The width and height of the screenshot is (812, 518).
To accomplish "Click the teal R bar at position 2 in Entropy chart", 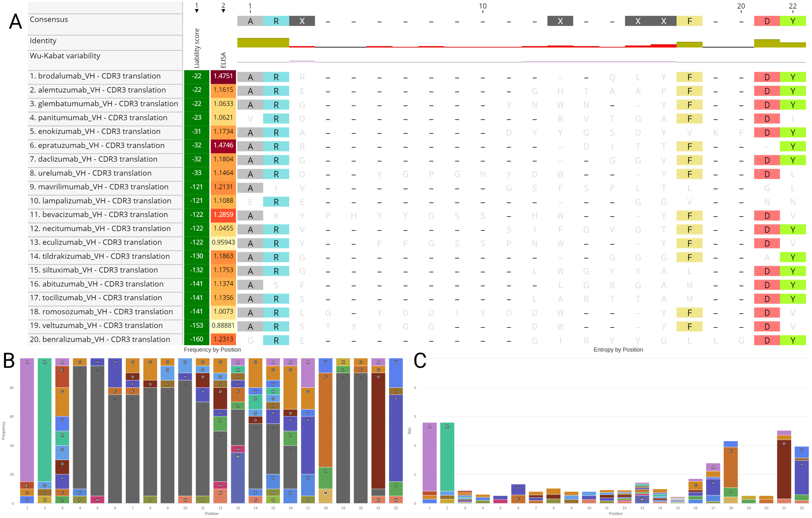I will pyautogui.click(x=447, y=457).
